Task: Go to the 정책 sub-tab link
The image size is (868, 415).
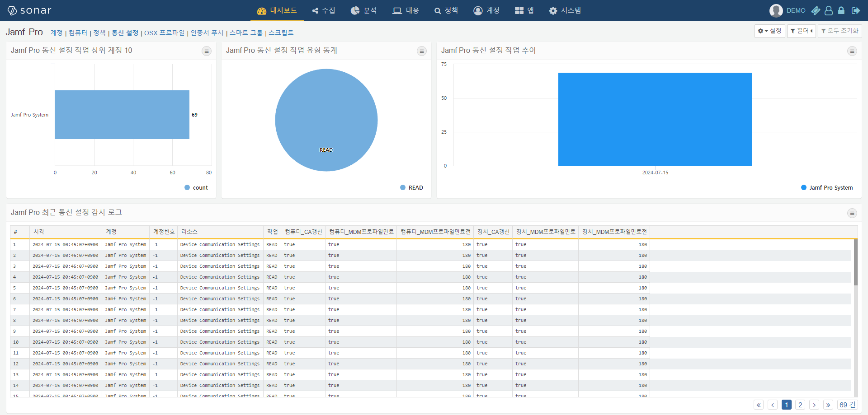Action: click(99, 33)
